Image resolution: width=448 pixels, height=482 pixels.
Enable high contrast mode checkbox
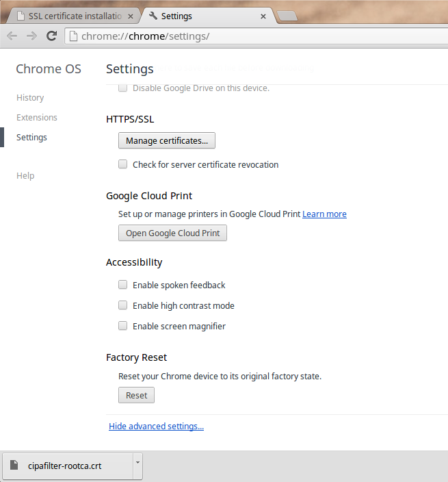pyautogui.click(x=123, y=305)
